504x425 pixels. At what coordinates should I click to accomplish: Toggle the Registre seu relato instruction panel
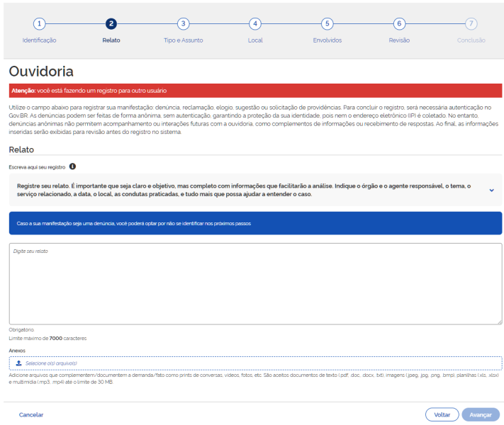255,190
